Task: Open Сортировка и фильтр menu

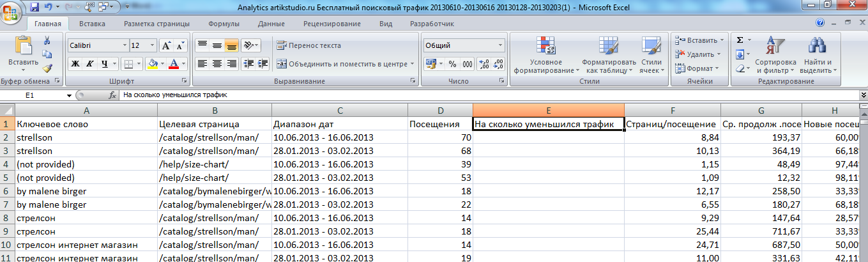Action: [775, 54]
